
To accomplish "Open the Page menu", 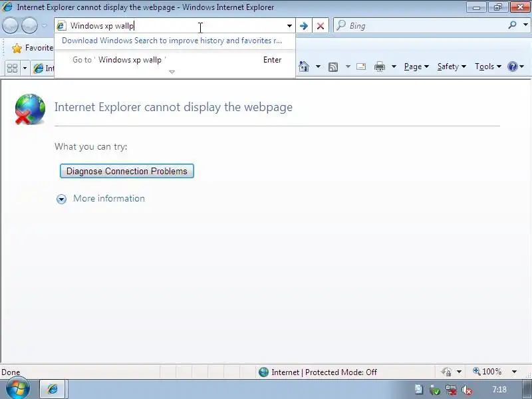I will [417, 66].
